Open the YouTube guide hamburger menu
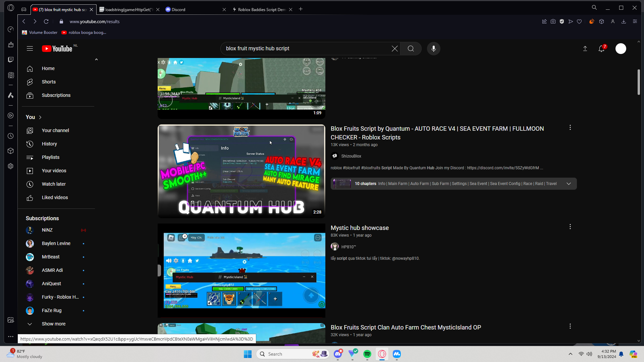This screenshot has width=644, height=362. point(30,49)
